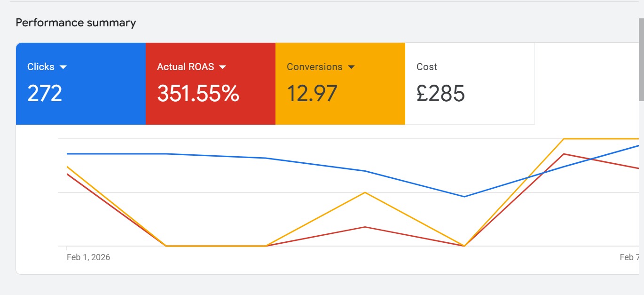
Task: Select the 12.97 conversions value
Action: (x=312, y=93)
